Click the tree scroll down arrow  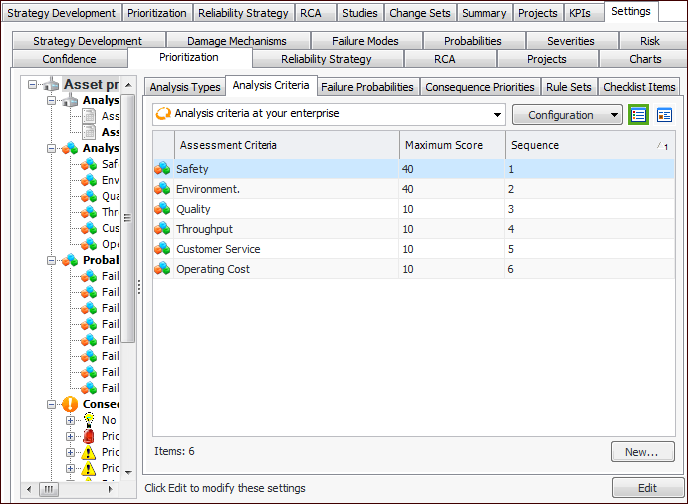(x=128, y=472)
